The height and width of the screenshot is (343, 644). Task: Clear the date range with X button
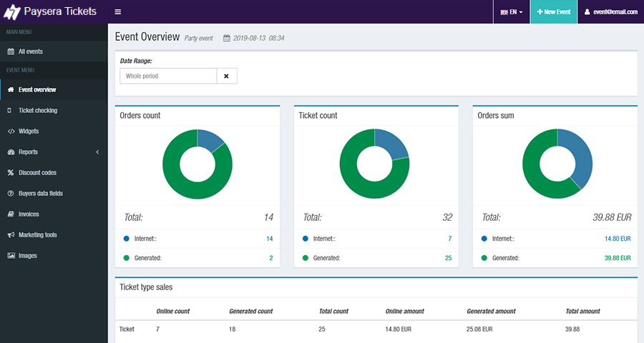click(x=226, y=76)
